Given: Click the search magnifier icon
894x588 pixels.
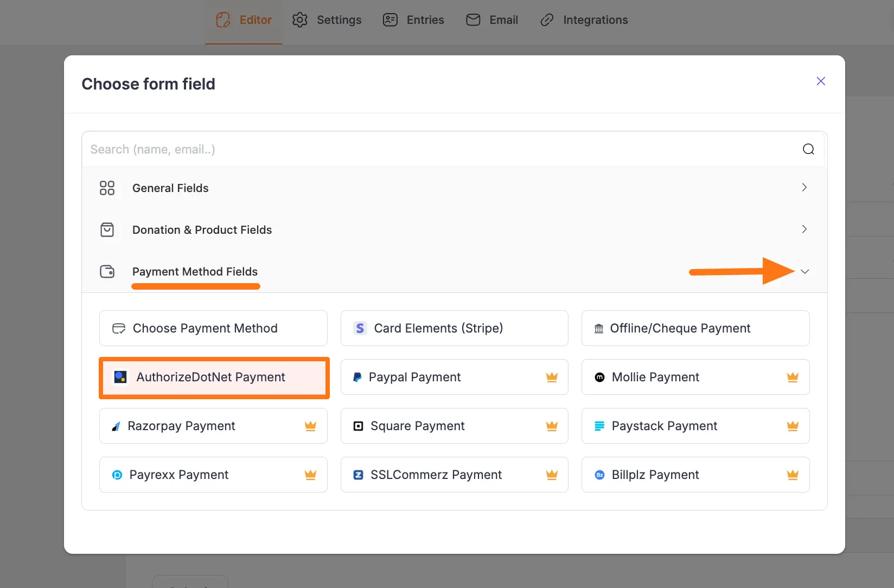Looking at the screenshot, I should point(808,149).
